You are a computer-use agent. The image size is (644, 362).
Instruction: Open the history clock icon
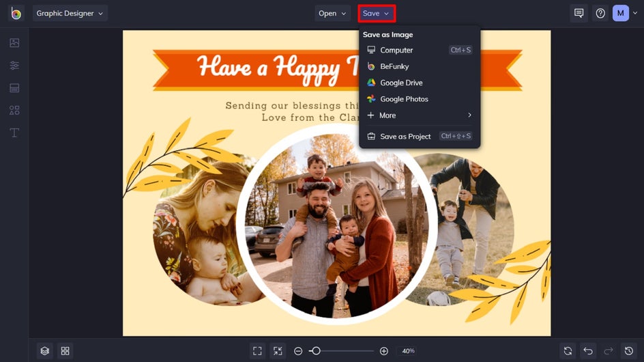(629, 351)
